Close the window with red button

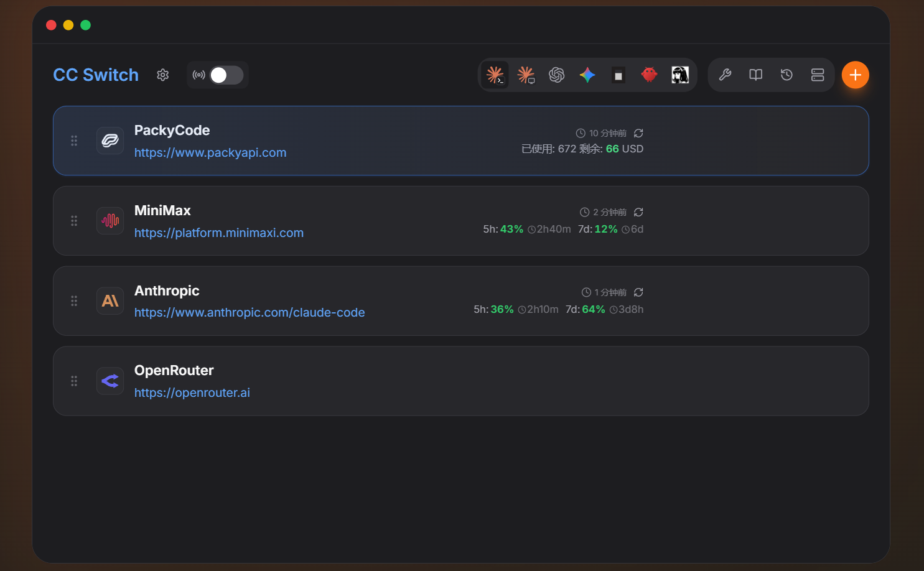[x=51, y=25]
